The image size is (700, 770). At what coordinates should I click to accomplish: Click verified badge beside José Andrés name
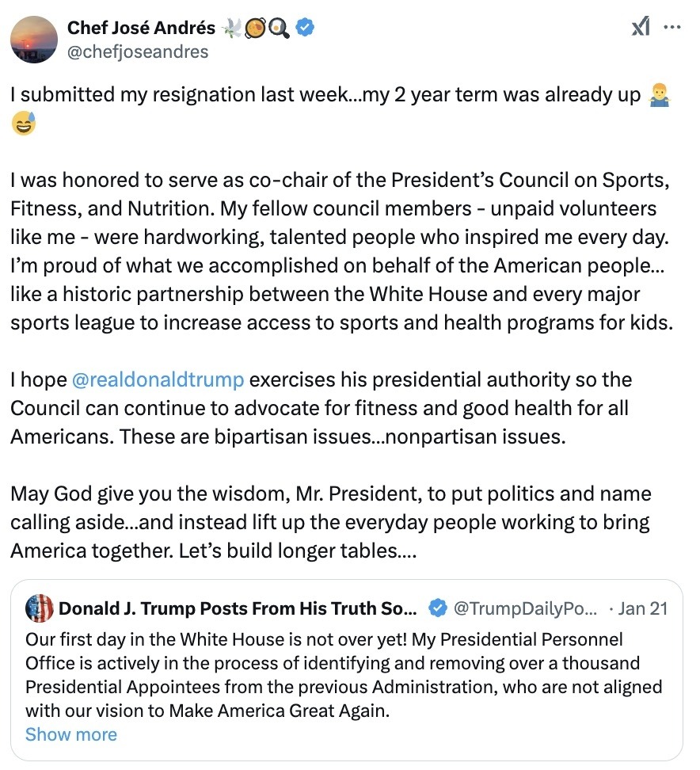pyautogui.click(x=305, y=29)
